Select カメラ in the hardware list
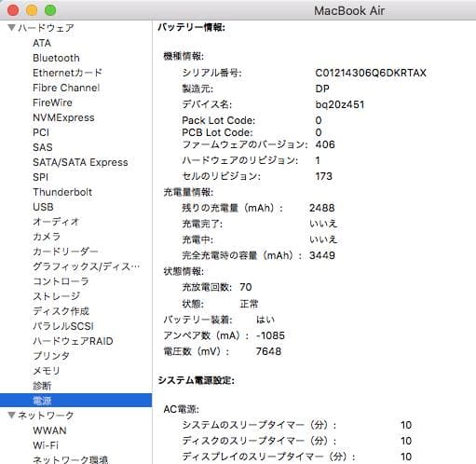Viewport: 476px width, 464px height. point(47,237)
